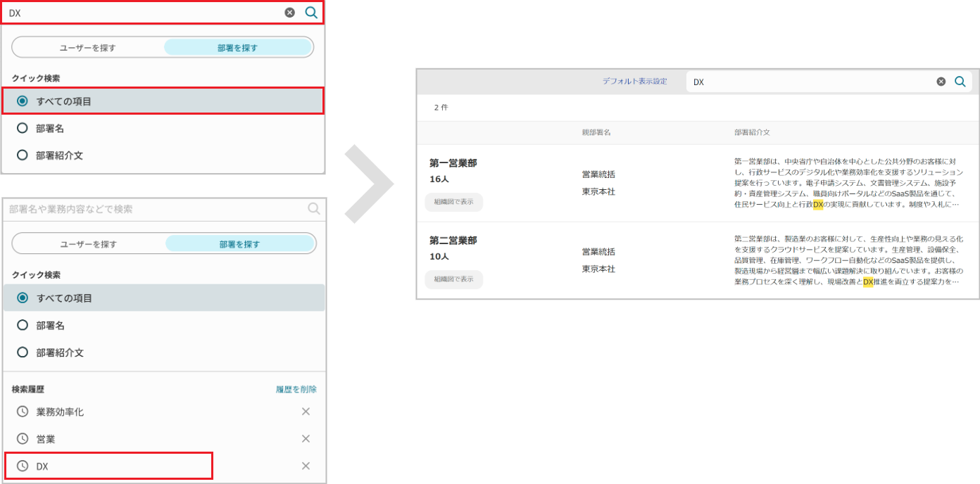The width and height of the screenshot is (980, 484).
Task: Select 業務効率化 from the search history
Action: (60, 412)
